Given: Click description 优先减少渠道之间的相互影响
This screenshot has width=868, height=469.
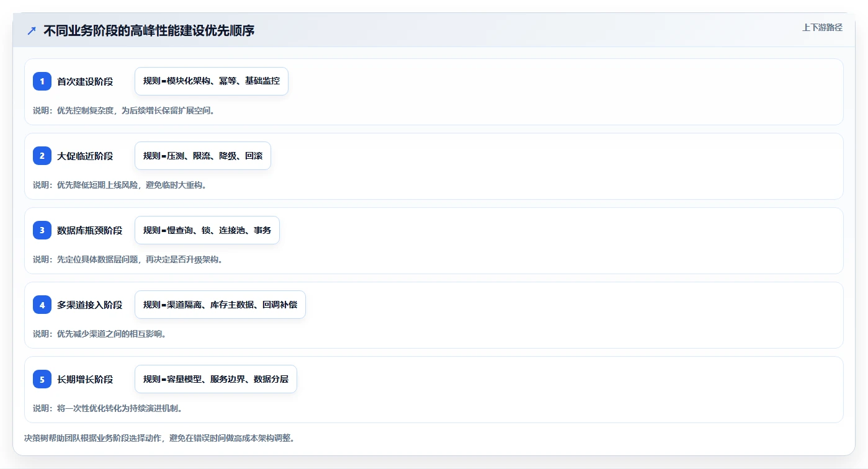Looking at the screenshot, I should pos(99,334).
